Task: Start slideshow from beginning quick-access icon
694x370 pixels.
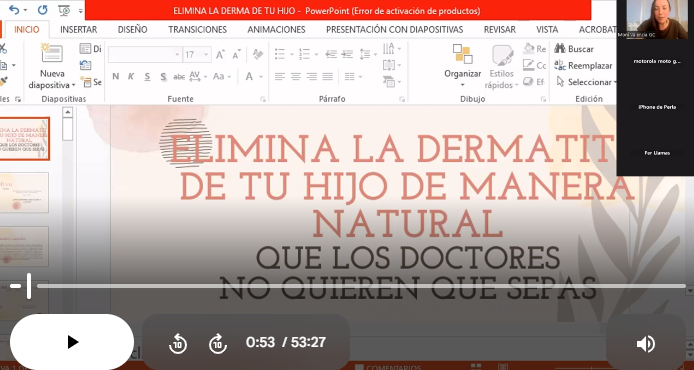Action: coord(64,10)
